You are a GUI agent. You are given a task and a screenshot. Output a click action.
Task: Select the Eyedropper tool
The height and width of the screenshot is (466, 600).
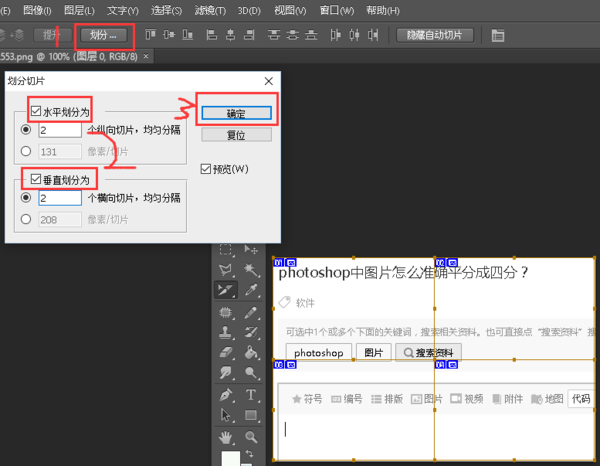click(251, 290)
